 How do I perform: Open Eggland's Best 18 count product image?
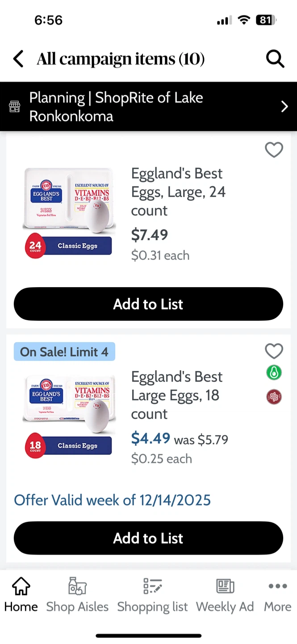point(69,414)
